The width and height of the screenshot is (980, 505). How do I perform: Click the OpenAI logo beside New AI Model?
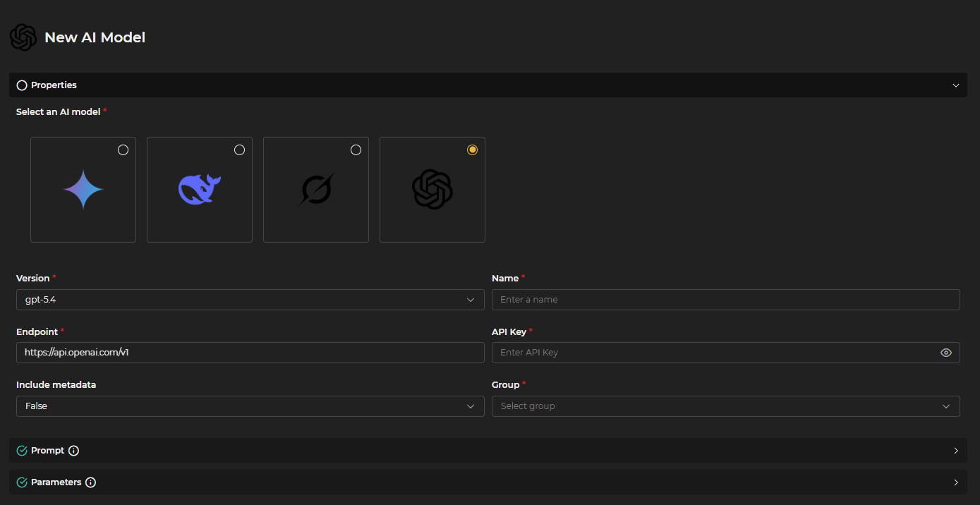coord(23,37)
